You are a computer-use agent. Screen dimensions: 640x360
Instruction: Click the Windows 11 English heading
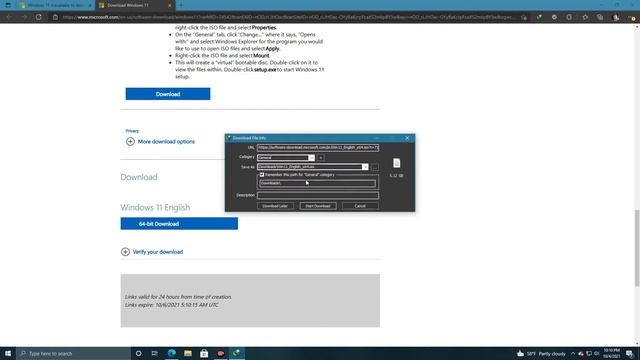155,207
